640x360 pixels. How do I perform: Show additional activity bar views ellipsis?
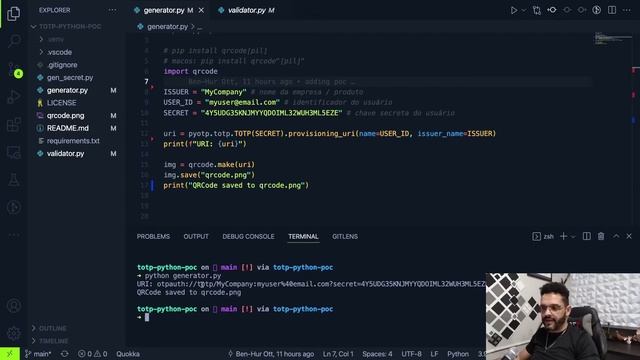point(13,235)
